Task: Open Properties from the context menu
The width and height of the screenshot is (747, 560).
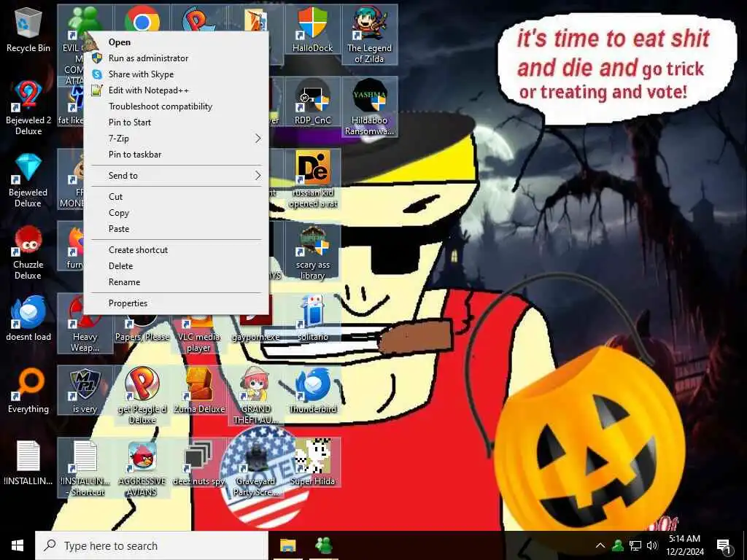Action: tap(177, 303)
